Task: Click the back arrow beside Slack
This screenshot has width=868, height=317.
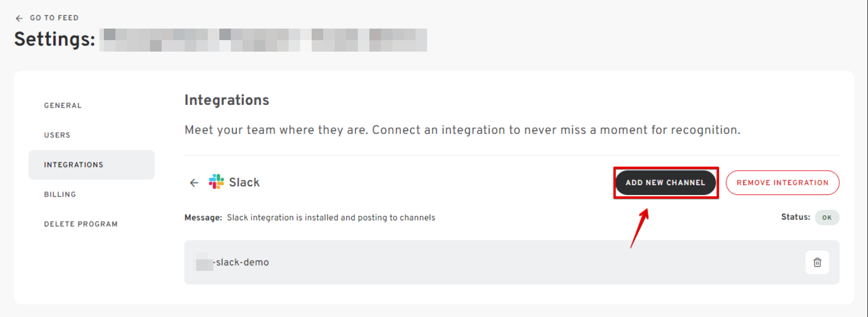Action: 194,183
